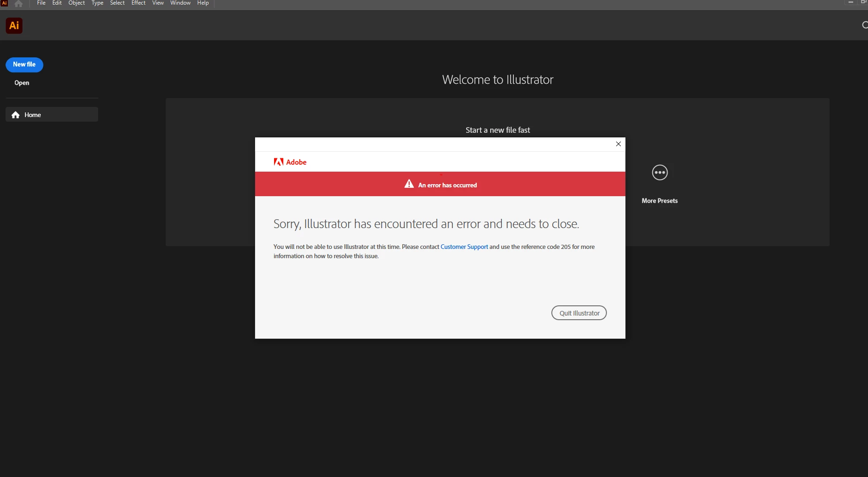Click the Illustrator Ai logo icon
868x477 pixels.
[x=14, y=25]
